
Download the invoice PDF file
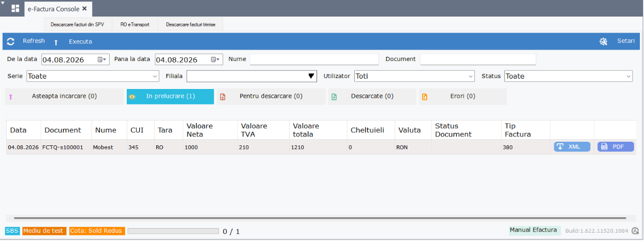(616, 147)
